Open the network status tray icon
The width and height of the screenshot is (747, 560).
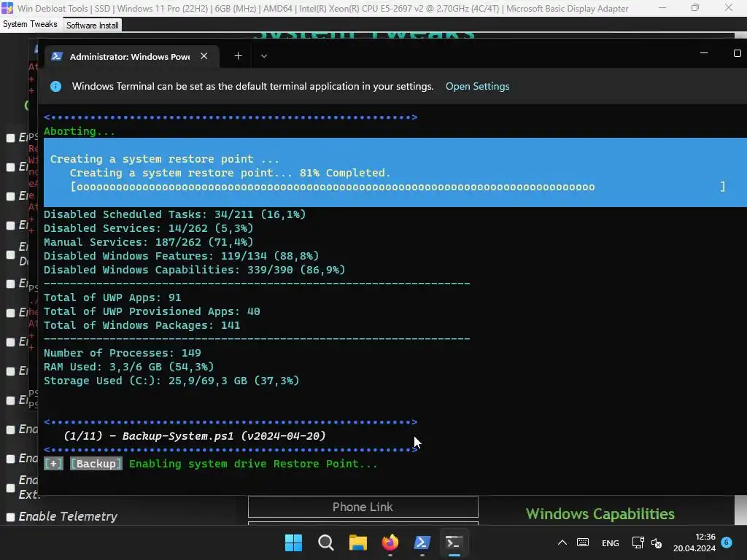point(638,542)
